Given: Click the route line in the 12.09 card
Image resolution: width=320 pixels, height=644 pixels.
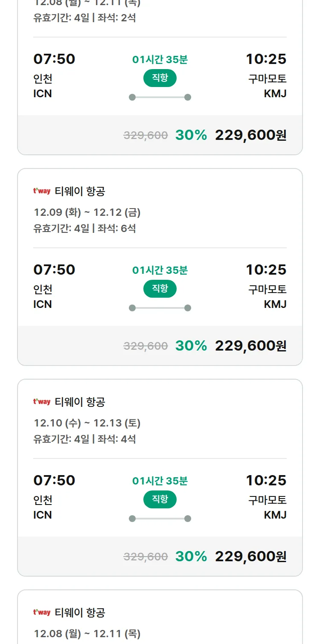Looking at the screenshot, I should (x=160, y=308).
